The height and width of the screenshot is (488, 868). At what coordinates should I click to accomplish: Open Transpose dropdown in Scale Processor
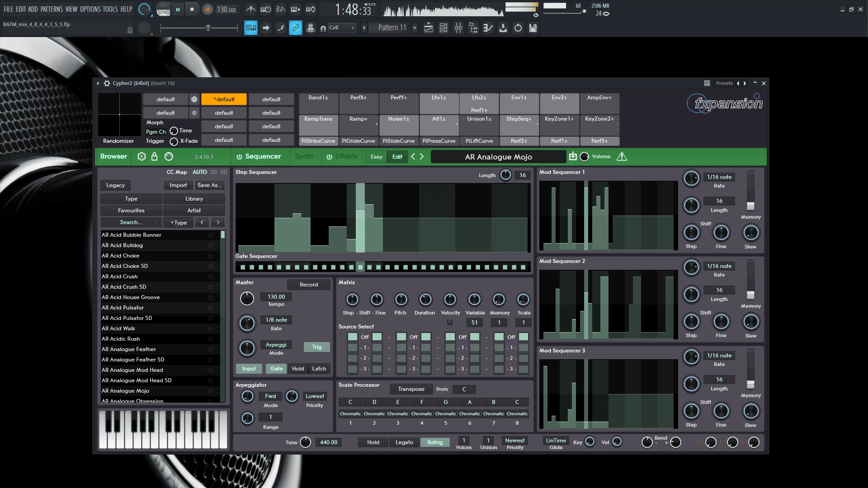411,389
